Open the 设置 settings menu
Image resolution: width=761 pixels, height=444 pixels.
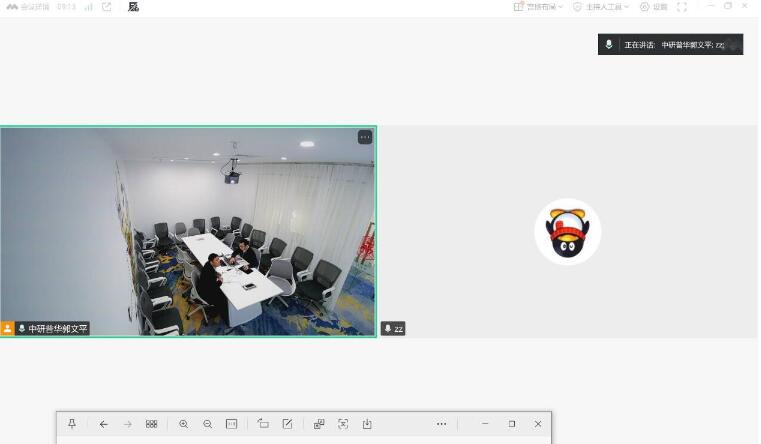pyautogui.click(x=654, y=7)
